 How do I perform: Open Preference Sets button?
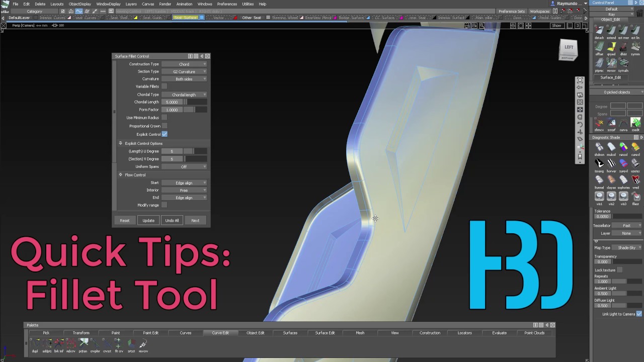(x=511, y=11)
